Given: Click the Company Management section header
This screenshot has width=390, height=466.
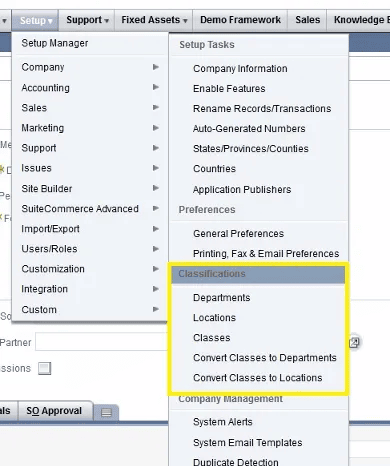Looking at the screenshot, I should (230, 399).
